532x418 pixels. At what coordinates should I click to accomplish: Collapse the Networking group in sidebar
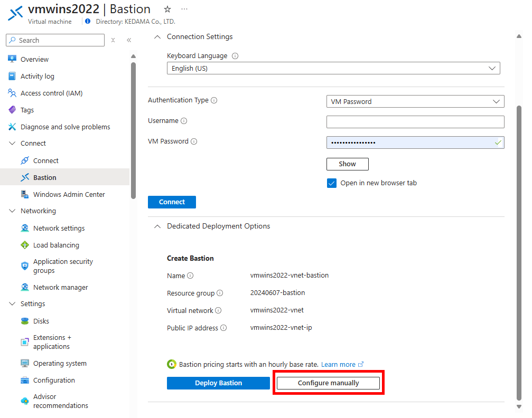coord(12,211)
